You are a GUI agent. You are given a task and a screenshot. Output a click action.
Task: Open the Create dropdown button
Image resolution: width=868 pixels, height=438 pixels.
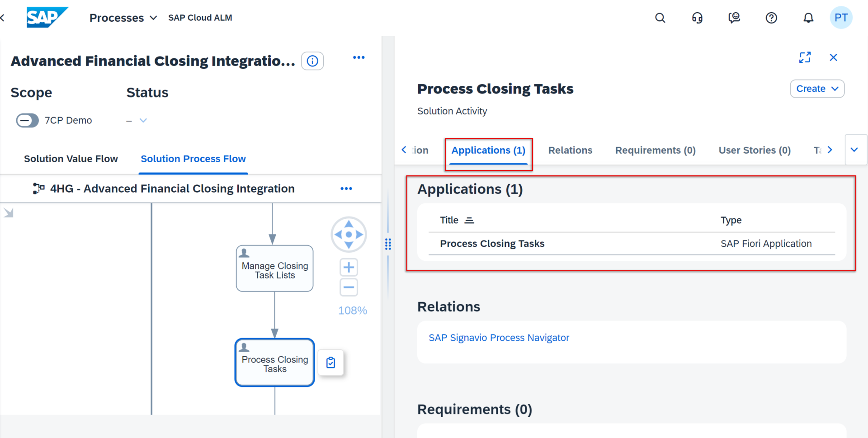817,89
